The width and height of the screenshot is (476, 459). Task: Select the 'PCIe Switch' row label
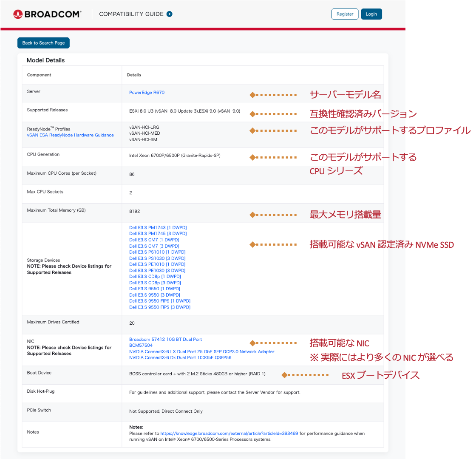pyautogui.click(x=39, y=410)
